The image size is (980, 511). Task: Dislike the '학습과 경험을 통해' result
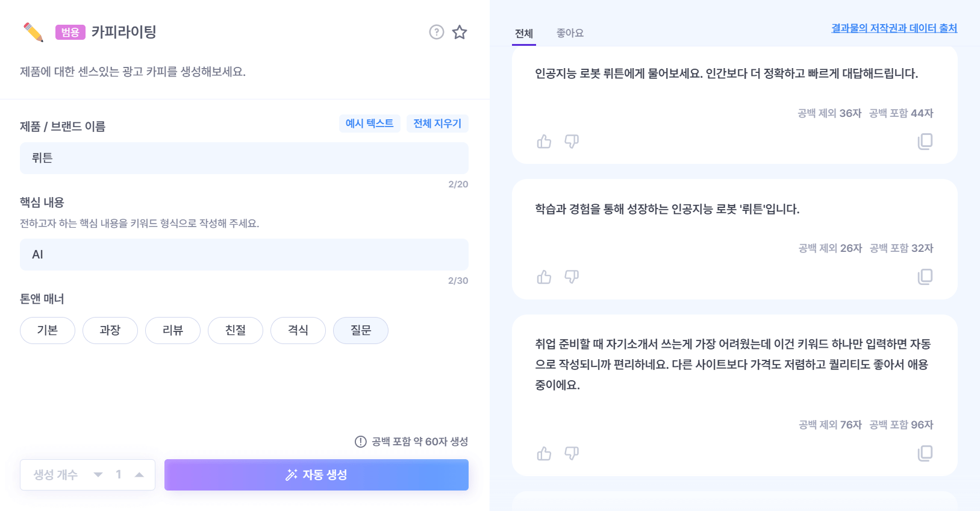572,277
